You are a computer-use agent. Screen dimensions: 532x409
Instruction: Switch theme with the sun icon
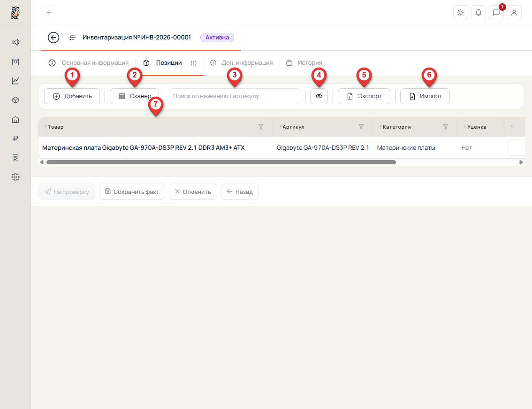(x=460, y=13)
